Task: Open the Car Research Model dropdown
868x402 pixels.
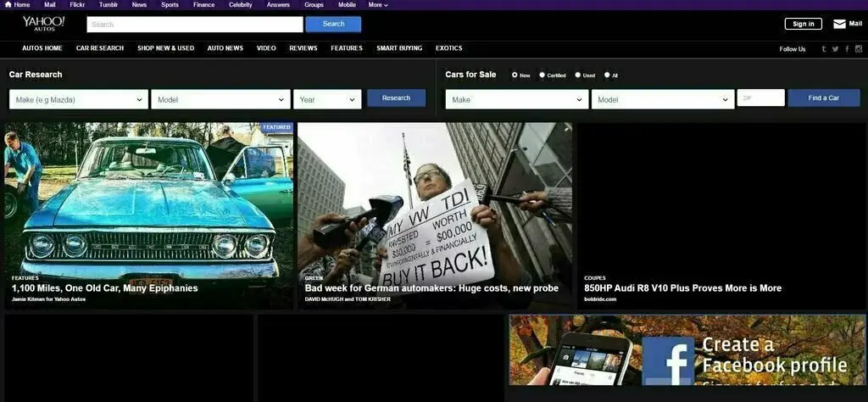Action: pos(220,100)
